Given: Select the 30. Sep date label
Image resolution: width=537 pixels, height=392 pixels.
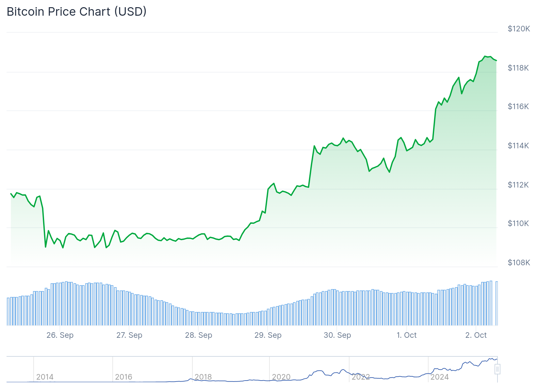Looking at the screenshot, I should click(x=337, y=335).
